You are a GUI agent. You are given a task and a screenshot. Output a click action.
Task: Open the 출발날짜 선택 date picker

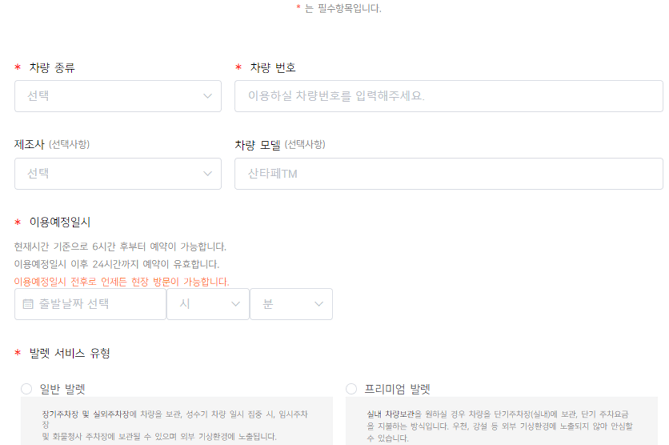click(90, 304)
